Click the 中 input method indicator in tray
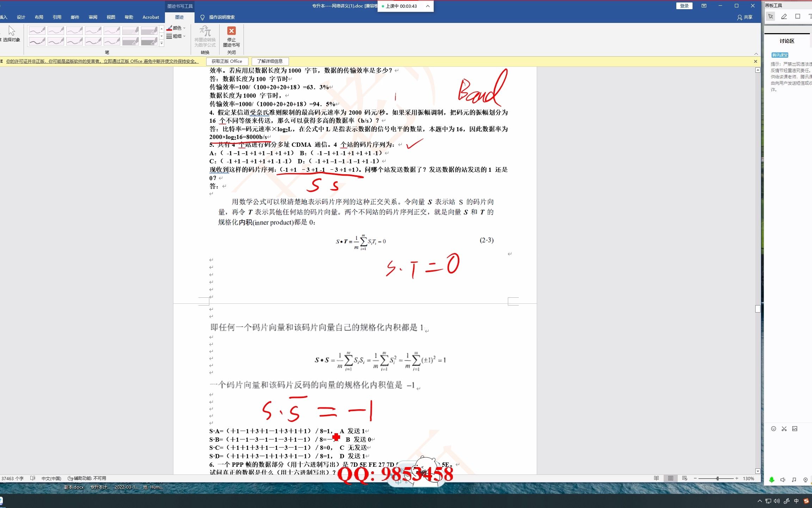Image resolution: width=812 pixels, height=508 pixels. (796, 501)
